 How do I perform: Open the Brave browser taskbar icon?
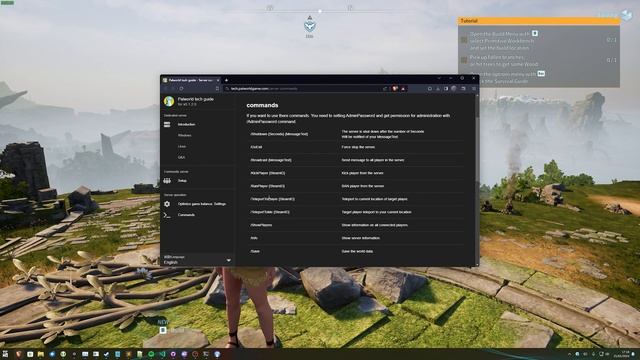(18, 354)
